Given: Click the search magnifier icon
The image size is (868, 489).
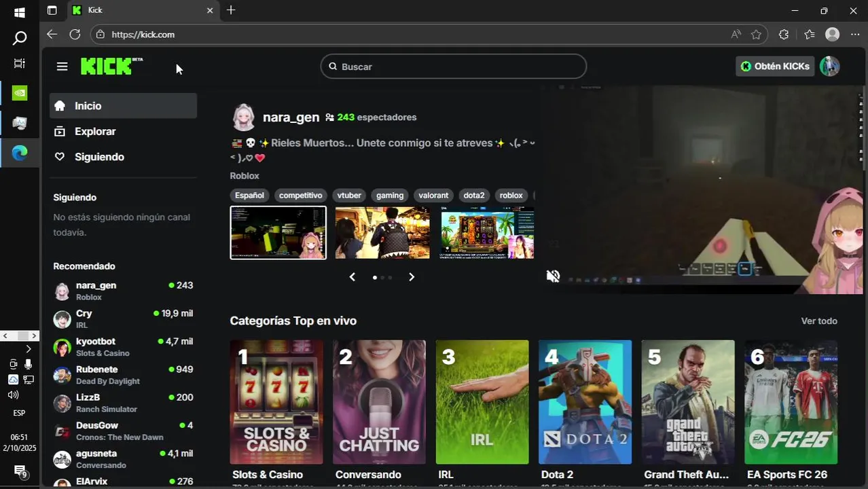Looking at the screenshot, I should coord(333,67).
